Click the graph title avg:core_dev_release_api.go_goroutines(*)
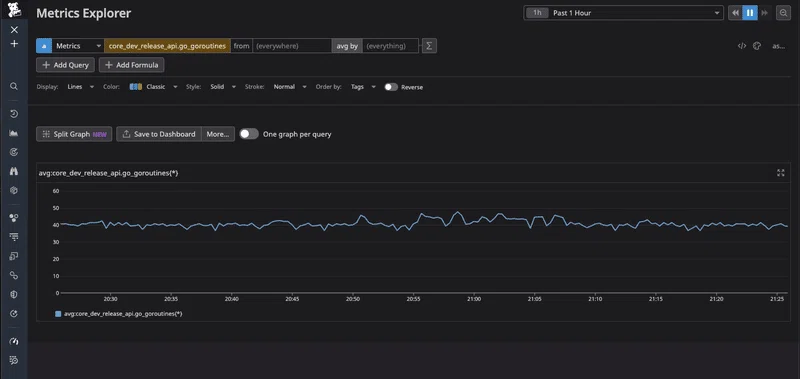Viewport: 800px width, 379px height. [108, 173]
